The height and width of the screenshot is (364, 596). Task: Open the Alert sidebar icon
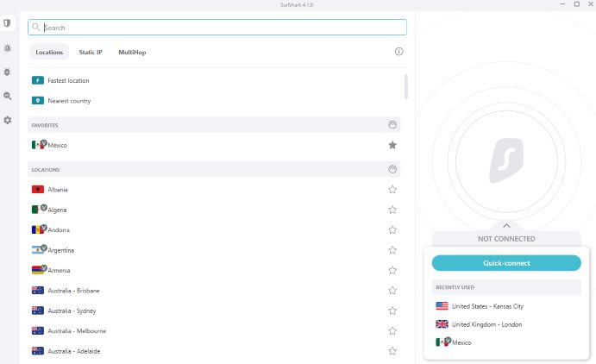(7, 48)
